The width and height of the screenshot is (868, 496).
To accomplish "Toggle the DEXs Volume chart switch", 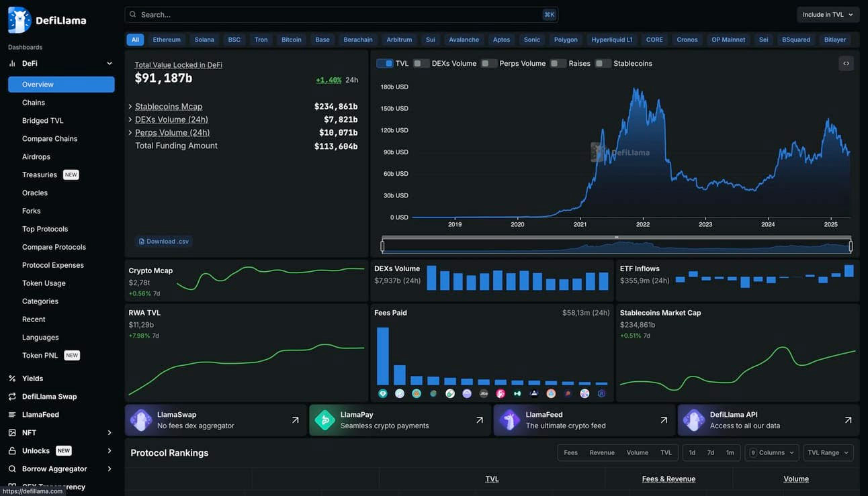I will coord(421,64).
